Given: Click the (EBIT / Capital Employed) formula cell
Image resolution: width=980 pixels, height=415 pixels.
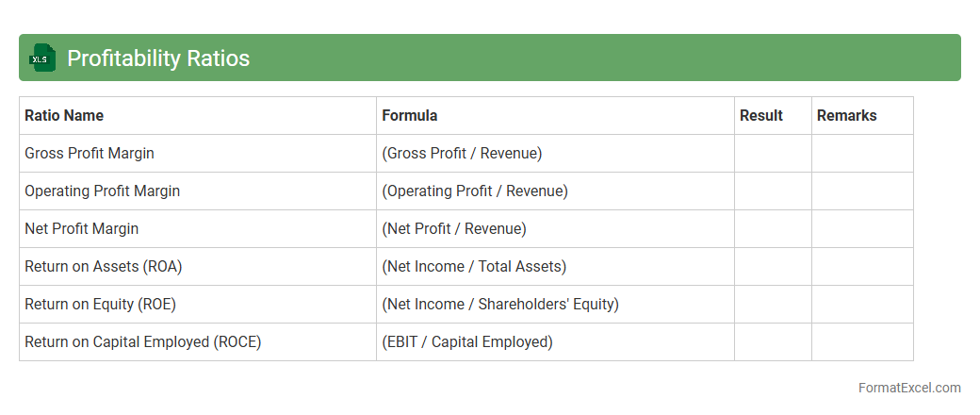Looking at the screenshot, I should 467,342.
